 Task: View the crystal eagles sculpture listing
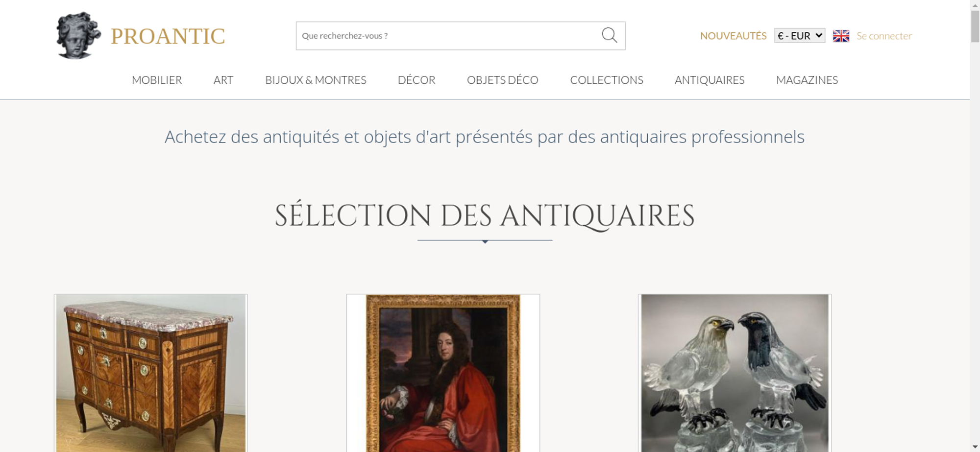click(735, 373)
